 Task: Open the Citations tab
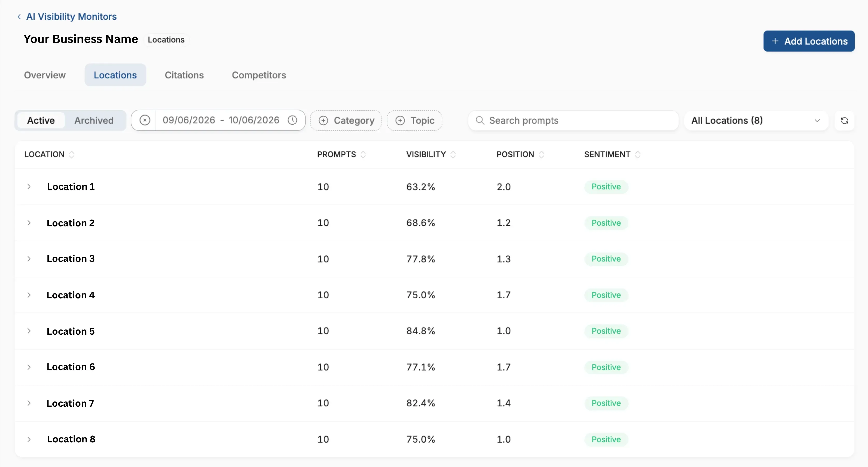184,75
